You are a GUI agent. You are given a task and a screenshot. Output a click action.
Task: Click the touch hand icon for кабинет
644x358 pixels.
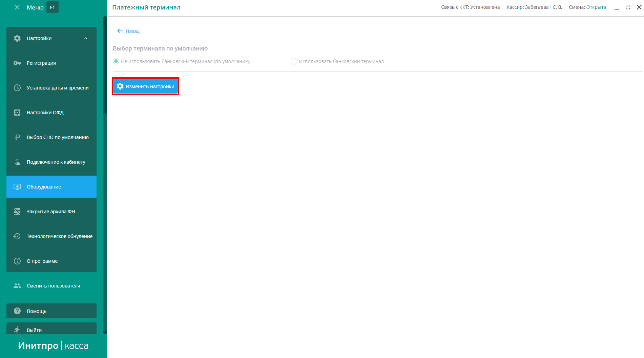point(17,162)
